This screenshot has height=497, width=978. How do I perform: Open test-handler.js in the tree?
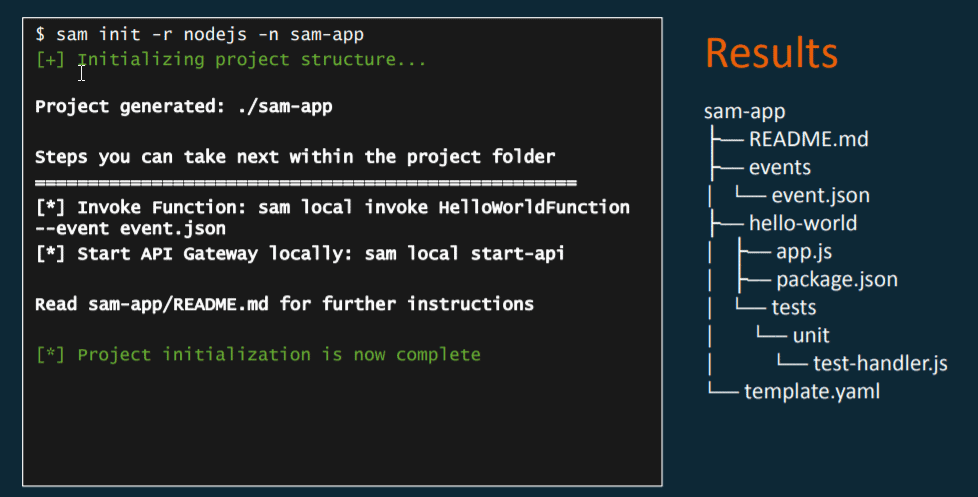[x=880, y=363]
